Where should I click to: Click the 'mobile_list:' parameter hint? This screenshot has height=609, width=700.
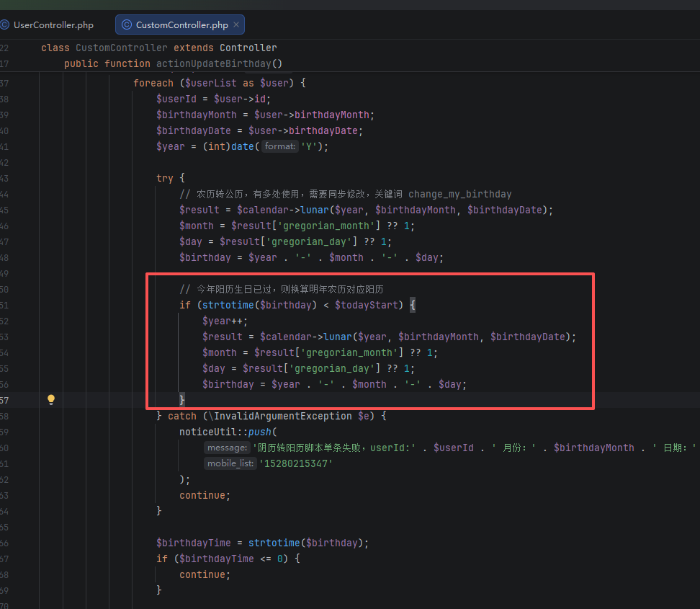tap(230, 463)
